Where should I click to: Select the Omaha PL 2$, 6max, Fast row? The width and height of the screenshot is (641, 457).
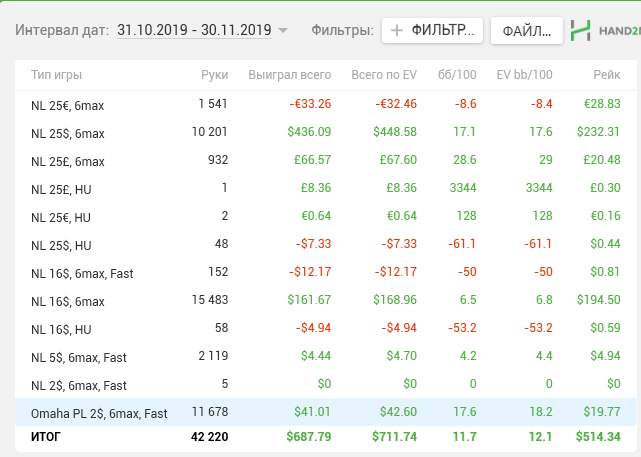(99, 412)
